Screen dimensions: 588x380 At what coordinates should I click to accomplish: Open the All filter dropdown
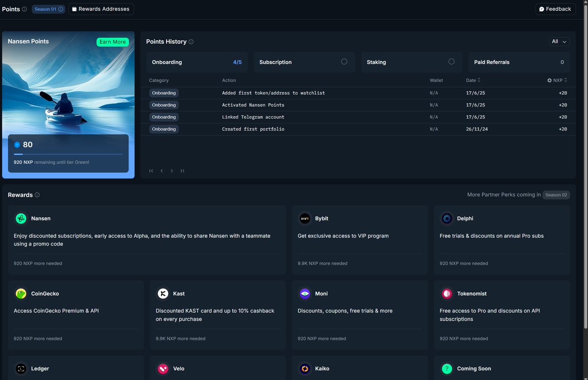point(559,42)
